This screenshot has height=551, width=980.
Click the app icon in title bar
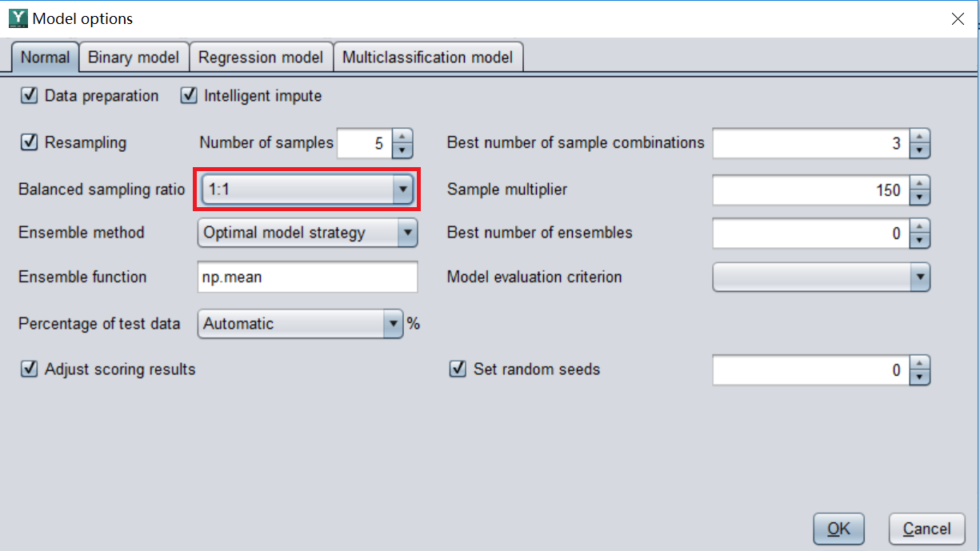18,18
